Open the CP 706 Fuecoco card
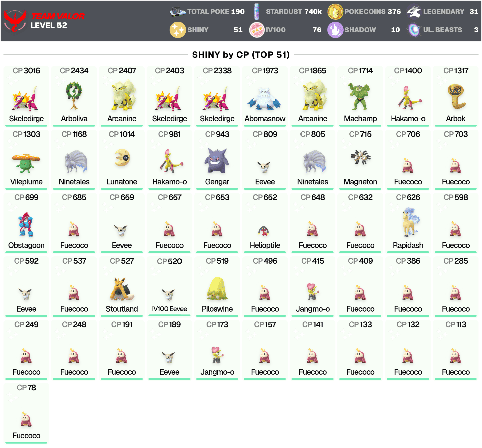 coord(408,159)
